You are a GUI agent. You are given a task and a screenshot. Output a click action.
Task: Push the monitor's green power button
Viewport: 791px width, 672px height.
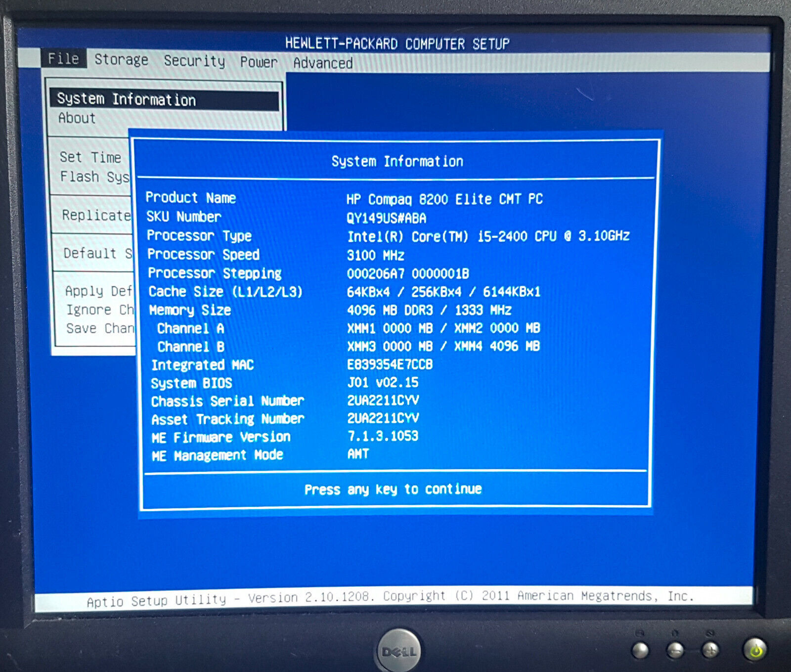[x=755, y=650]
